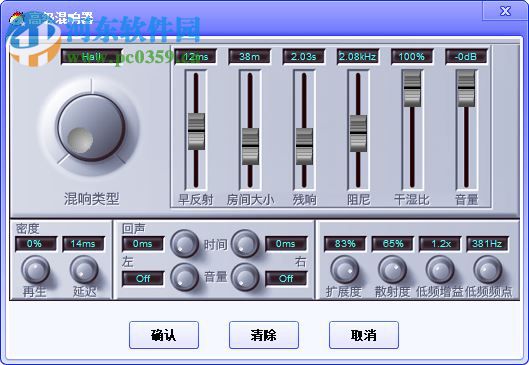Click the early reflection (早反射) slider handle
The height and width of the screenshot is (365, 529).
coord(196,131)
